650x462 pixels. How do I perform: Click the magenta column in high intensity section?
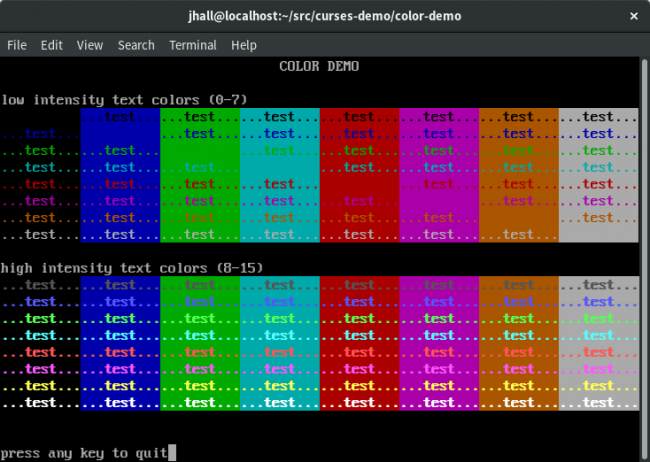click(439, 343)
